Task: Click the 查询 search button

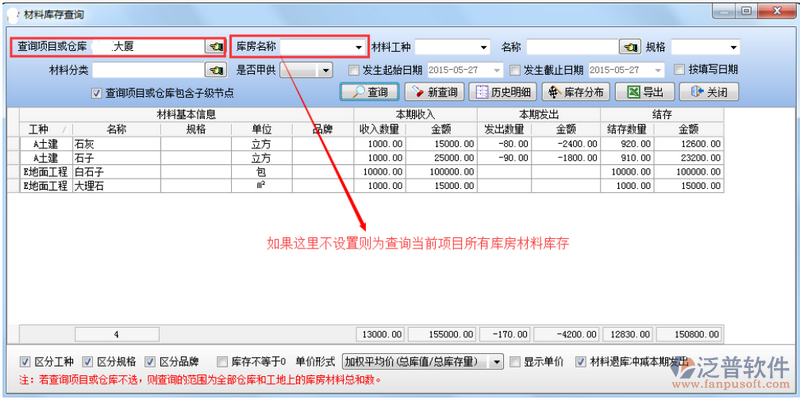Action: coord(370,92)
